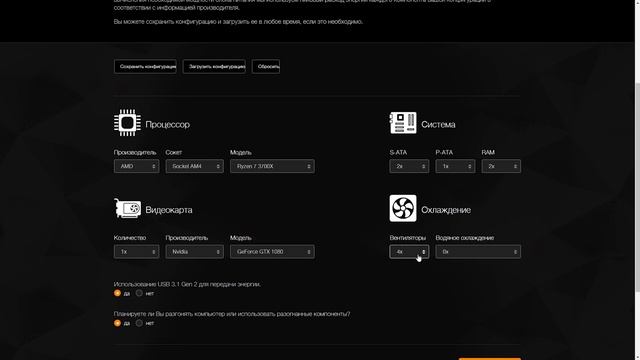Open the GPU manufacturer dropdown showing Nvidia
The height and width of the screenshot is (360, 640).
[195, 251]
